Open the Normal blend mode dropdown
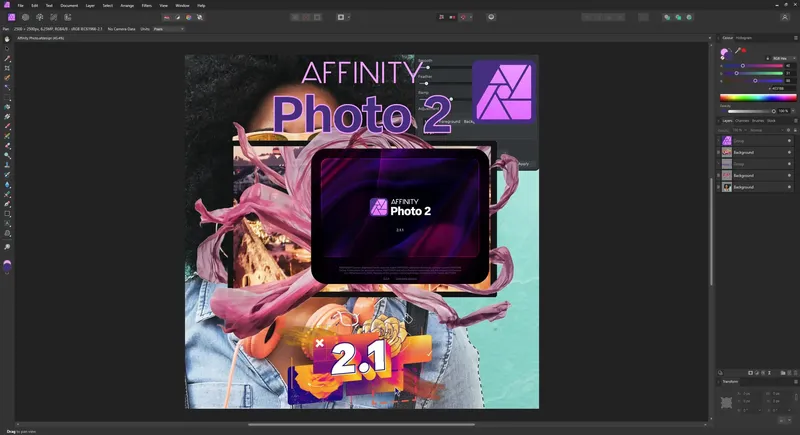This screenshot has height=435, width=800. 766,130
